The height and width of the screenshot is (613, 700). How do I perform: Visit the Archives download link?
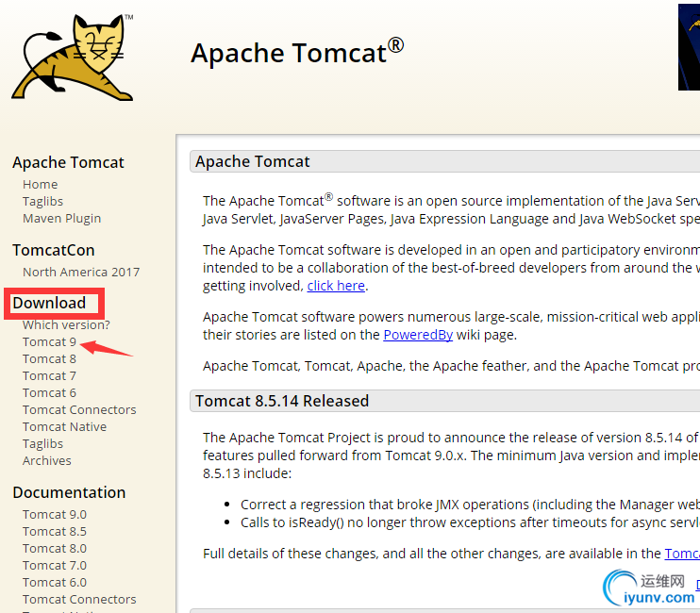pos(47,460)
